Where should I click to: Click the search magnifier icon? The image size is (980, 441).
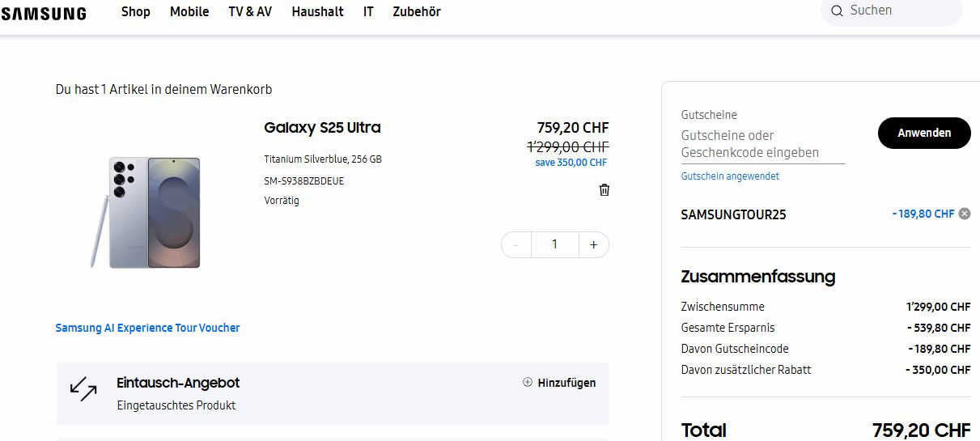pyautogui.click(x=835, y=11)
